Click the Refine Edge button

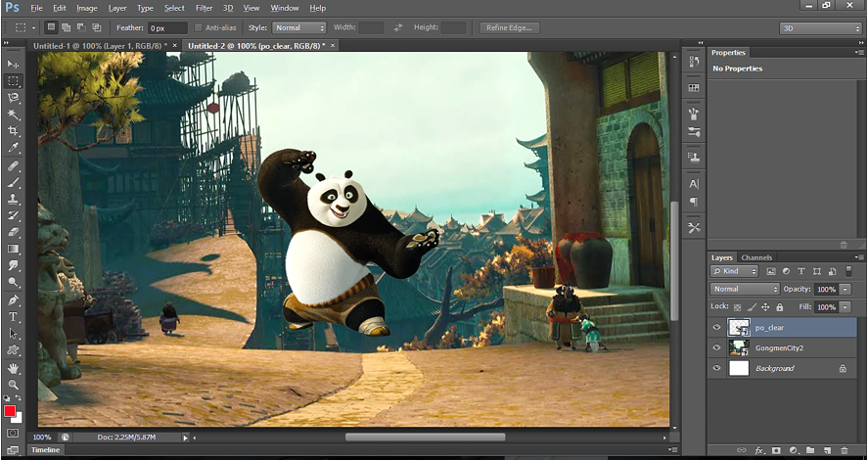point(509,27)
